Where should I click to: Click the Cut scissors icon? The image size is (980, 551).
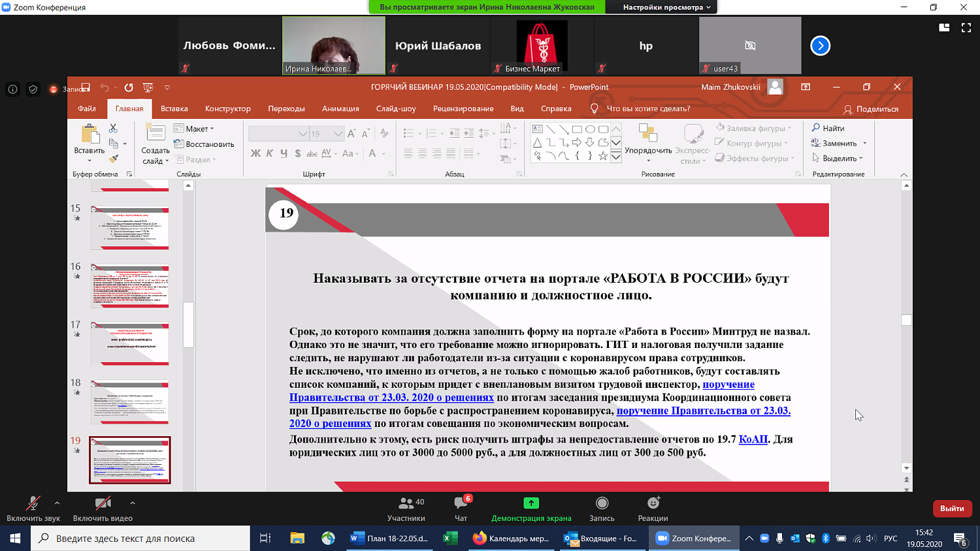pyautogui.click(x=113, y=129)
